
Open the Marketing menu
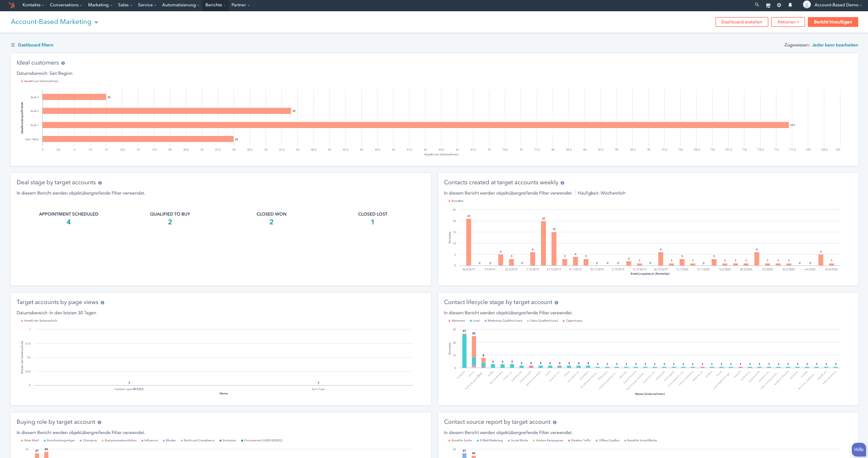(x=99, y=5)
